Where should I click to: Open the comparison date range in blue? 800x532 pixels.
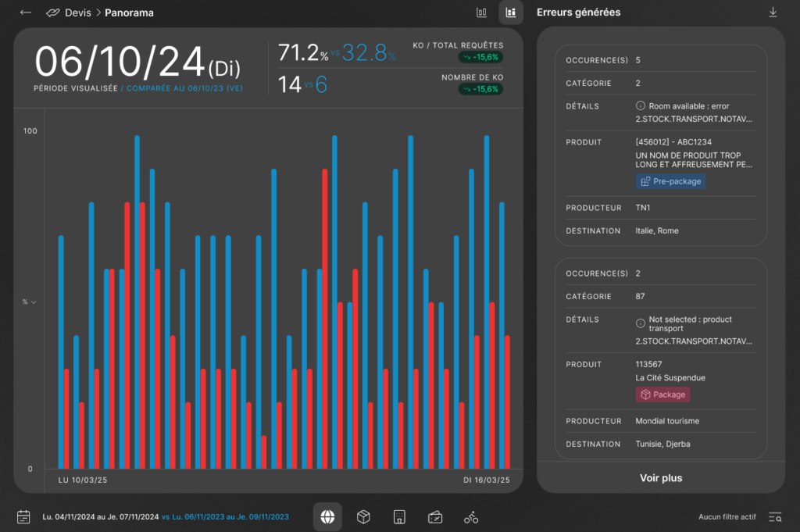[225, 517]
